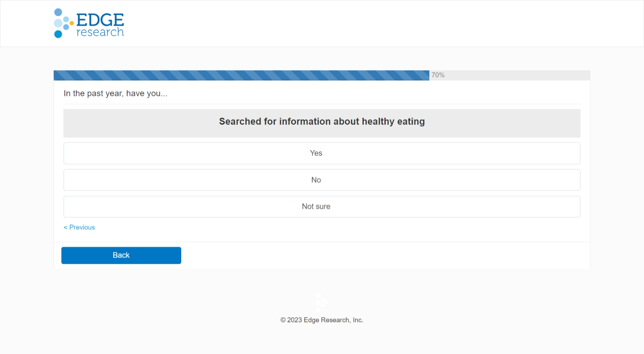Screen dimensions: 644x354
Task: Go to previous item via "< Previous"
Action: [79, 227]
